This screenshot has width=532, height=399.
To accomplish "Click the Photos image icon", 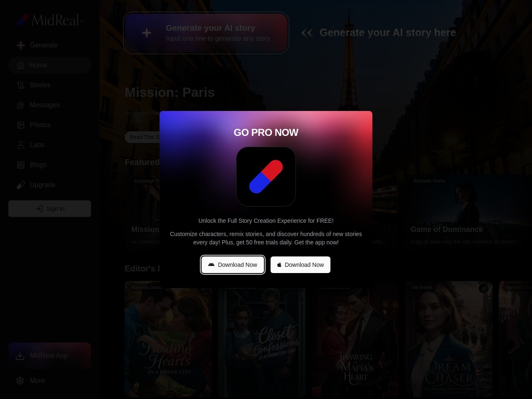I will 21,125.
